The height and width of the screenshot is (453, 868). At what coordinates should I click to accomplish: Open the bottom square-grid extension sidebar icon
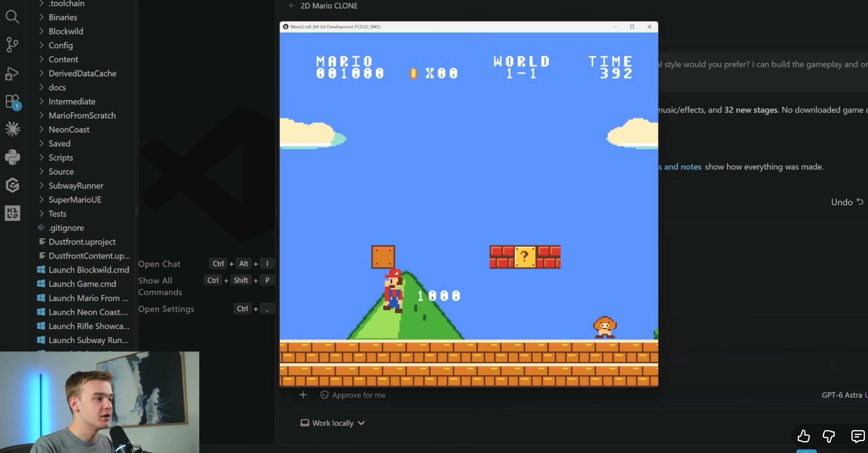click(13, 213)
